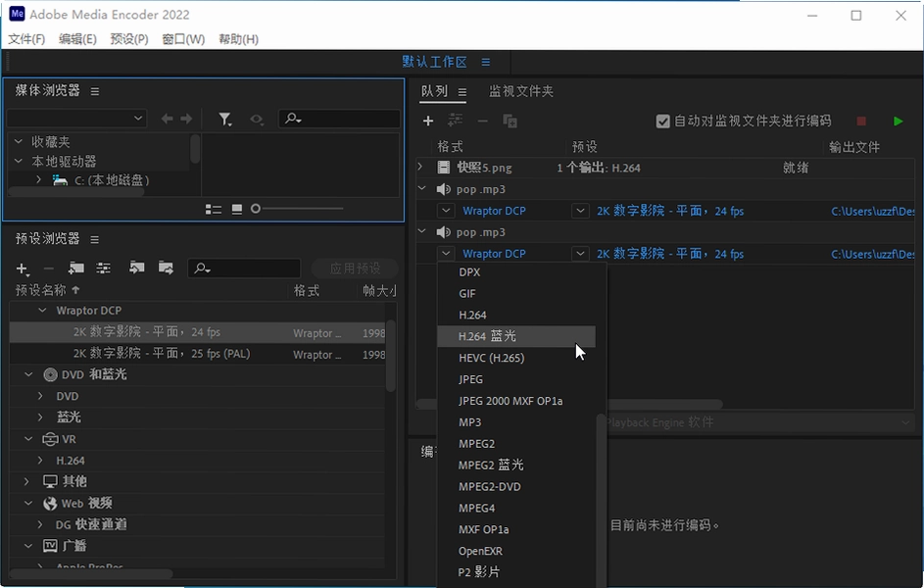Open preset settings sliders icon
Viewport: 924px width, 588px height.
tap(104, 269)
